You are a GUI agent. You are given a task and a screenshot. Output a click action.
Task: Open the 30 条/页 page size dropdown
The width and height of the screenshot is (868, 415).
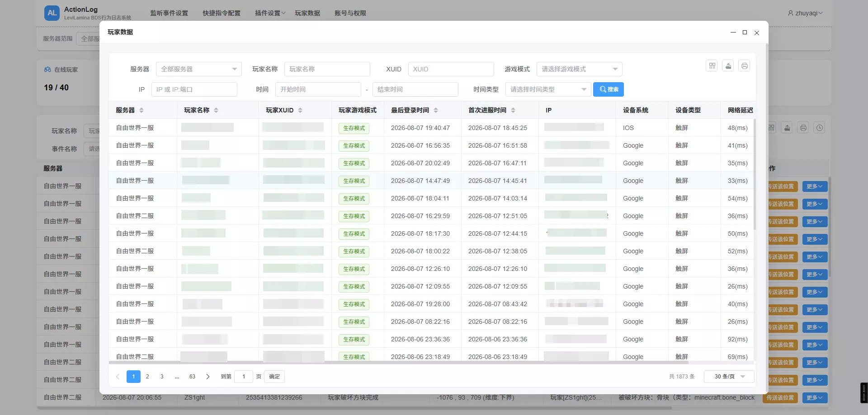(729, 377)
